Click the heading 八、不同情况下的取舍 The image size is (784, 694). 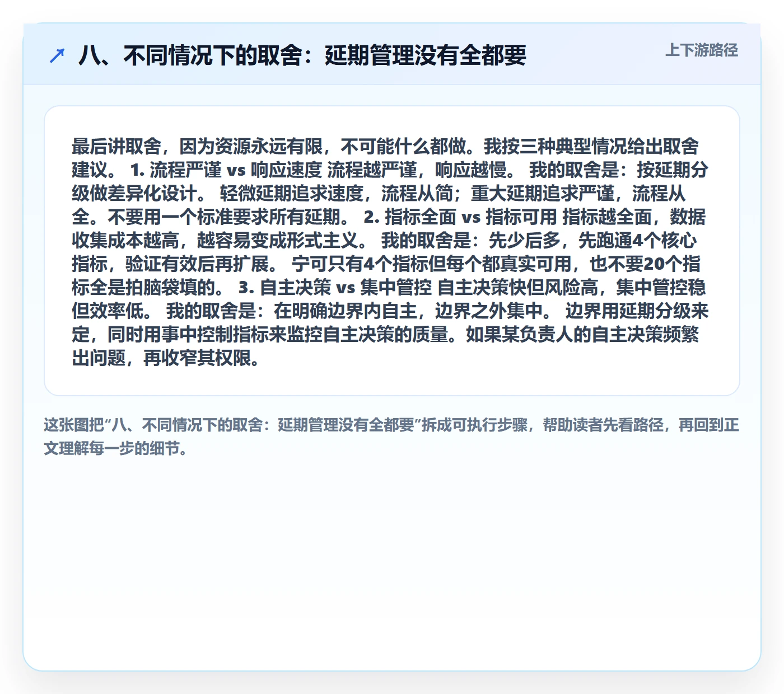click(302, 55)
